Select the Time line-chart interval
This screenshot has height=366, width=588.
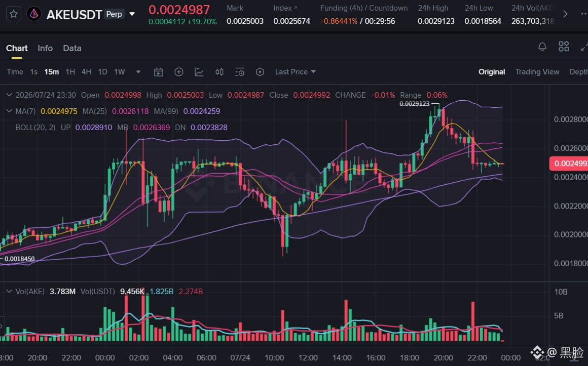click(x=15, y=72)
